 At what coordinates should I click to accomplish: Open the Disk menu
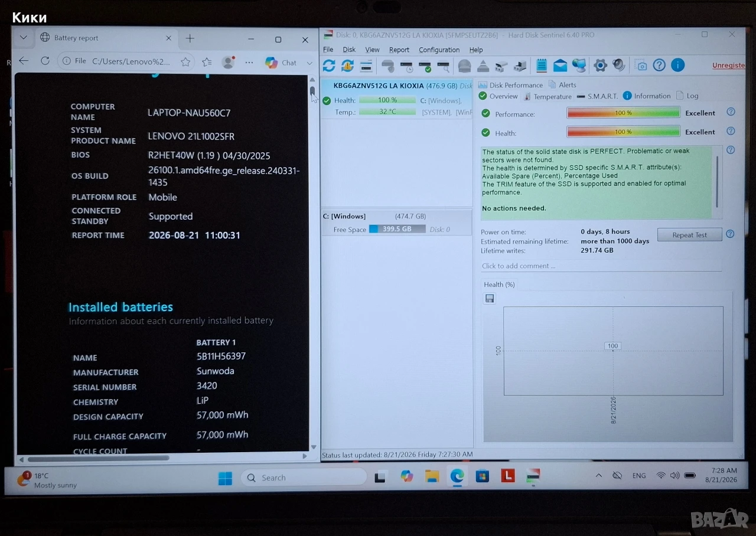349,50
